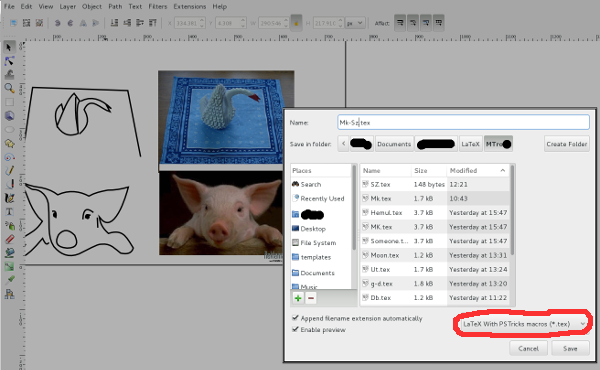Open the LaTeX With PSTricks file type dropdown
This screenshot has width=600, height=370.
pos(523,324)
